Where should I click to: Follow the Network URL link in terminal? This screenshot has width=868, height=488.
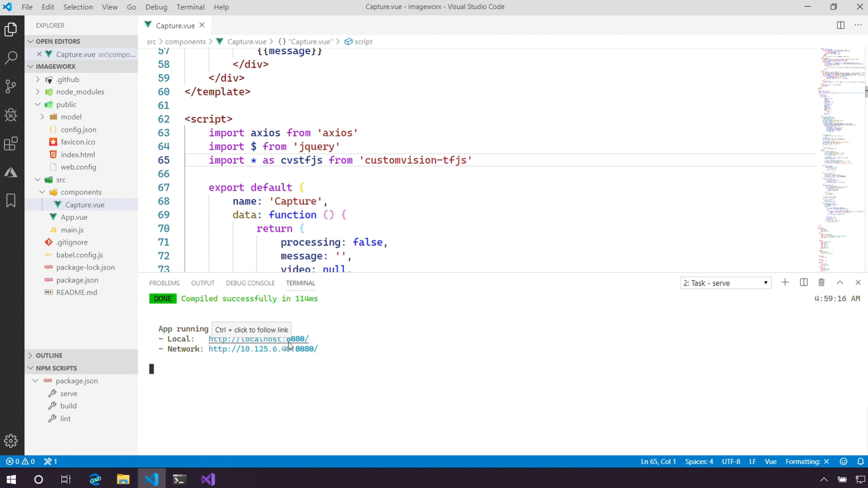pyautogui.click(x=263, y=349)
